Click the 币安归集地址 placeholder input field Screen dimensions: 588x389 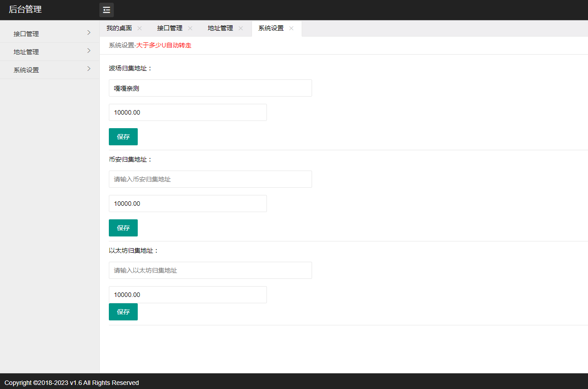(210, 179)
